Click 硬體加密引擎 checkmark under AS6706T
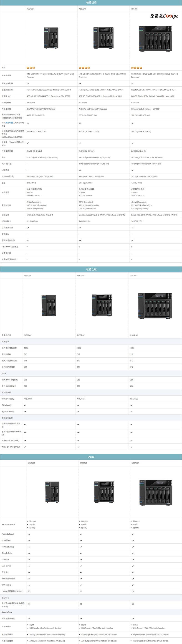The width and height of the screenshot is (182, 644). [x=132, y=83]
